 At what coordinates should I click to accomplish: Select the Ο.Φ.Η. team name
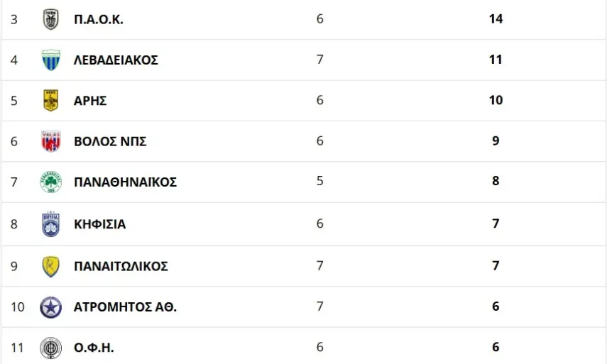[94, 348]
